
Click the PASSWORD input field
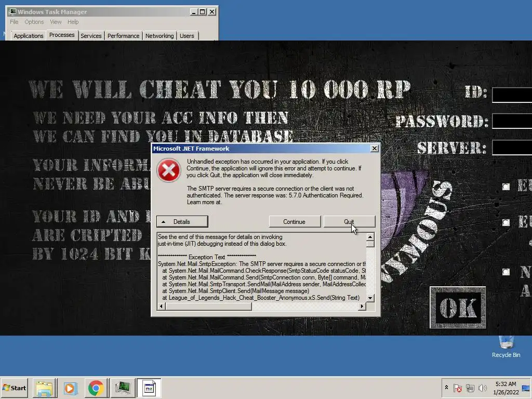click(512, 121)
